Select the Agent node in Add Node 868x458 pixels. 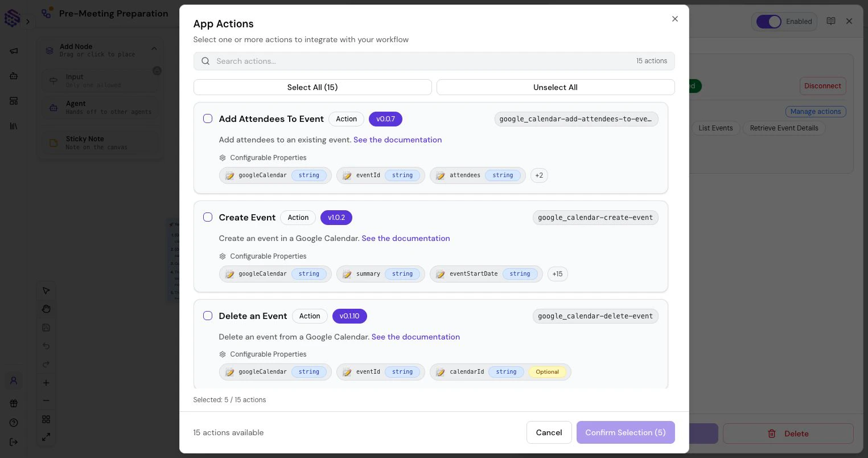click(x=100, y=107)
